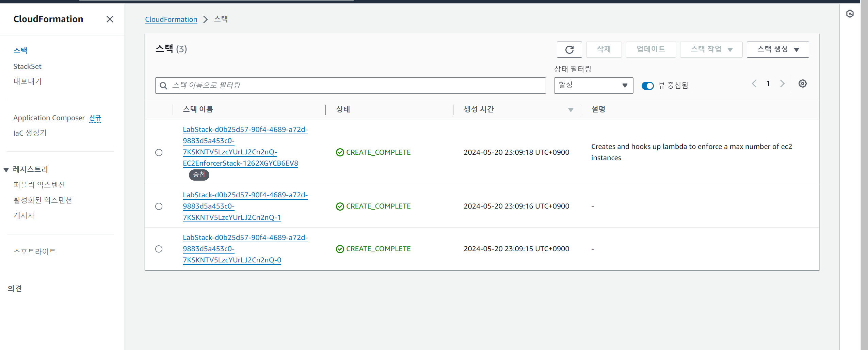Close the CloudFormation side navigation panel
Image resolution: width=868 pixels, height=350 pixels.
coord(110,19)
